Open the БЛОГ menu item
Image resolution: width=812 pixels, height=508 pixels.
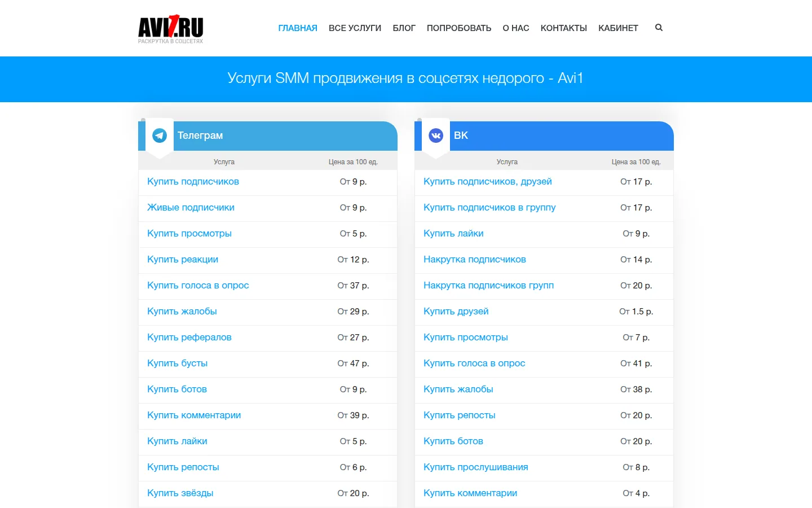404,28
